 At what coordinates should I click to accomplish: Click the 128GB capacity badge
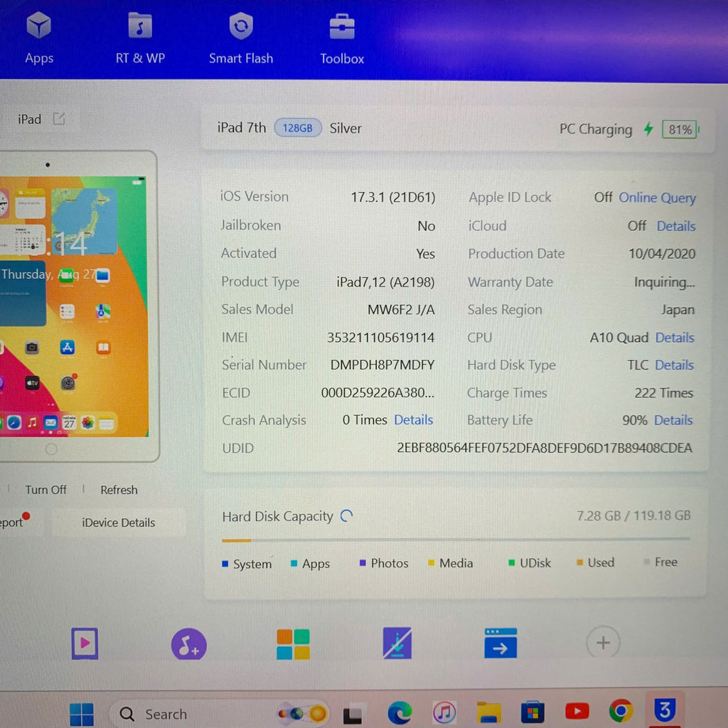pyautogui.click(x=298, y=128)
